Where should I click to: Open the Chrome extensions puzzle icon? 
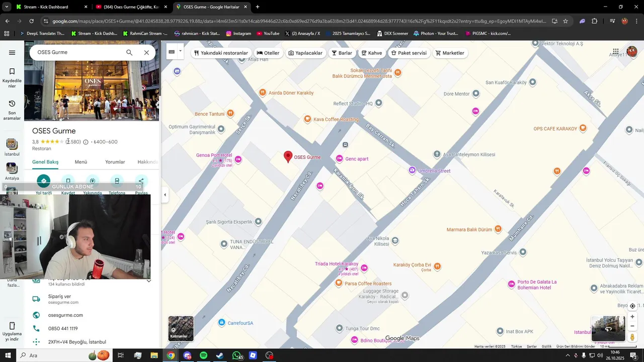(594, 21)
